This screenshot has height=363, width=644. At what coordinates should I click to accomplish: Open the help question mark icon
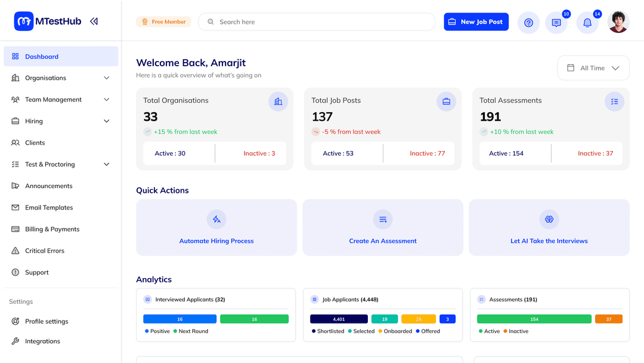(528, 23)
